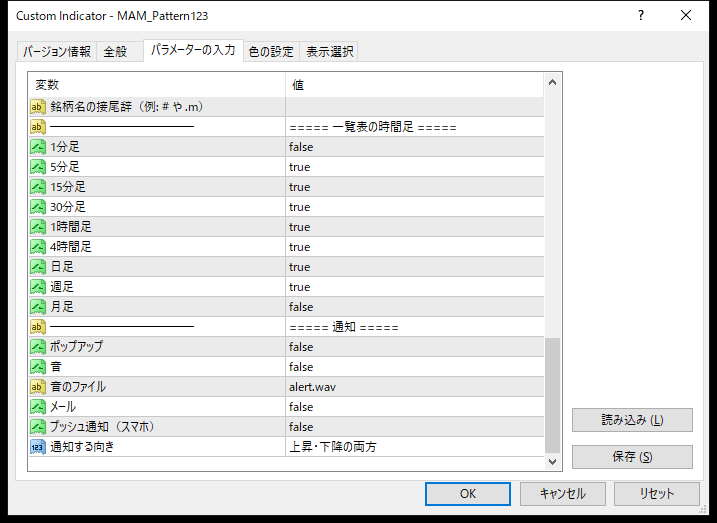The width and height of the screenshot is (717, 523).
Task: Select the 銘柄名の接尾辞 variable name
Action: point(127,107)
